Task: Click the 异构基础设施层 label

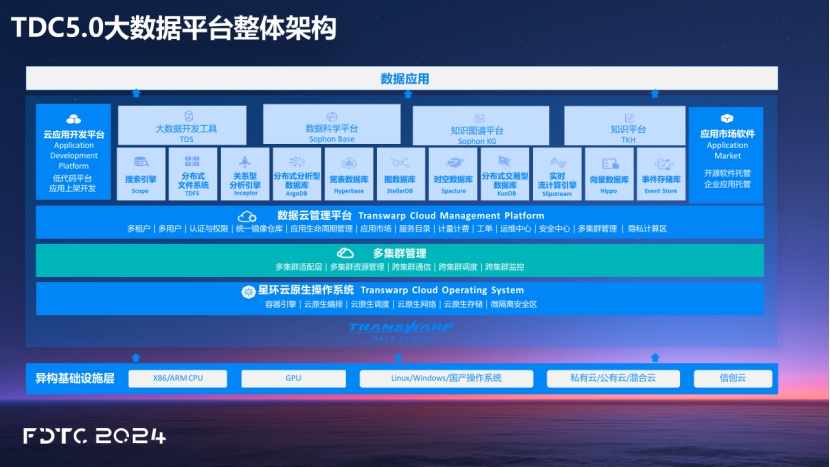Action: [x=75, y=378]
